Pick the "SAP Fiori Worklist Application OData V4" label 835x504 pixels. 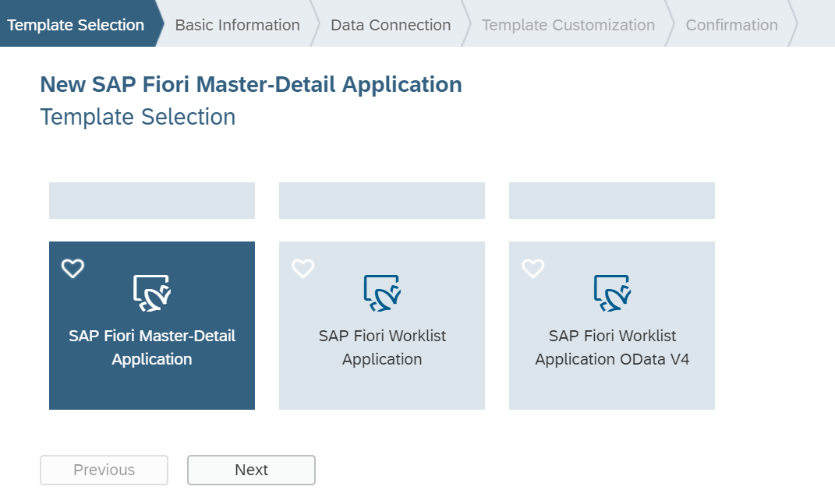tap(612, 347)
